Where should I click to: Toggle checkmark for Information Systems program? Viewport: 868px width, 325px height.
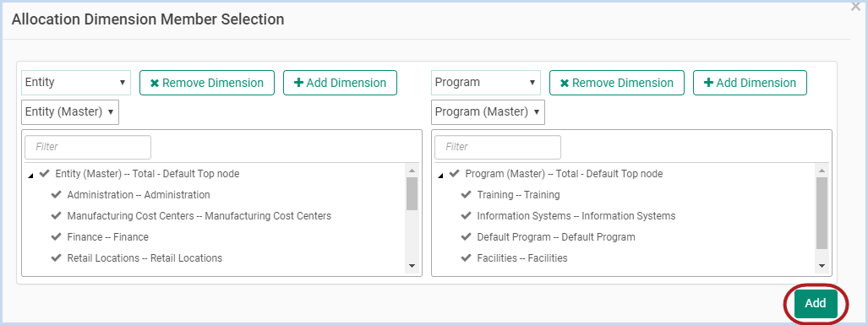[x=466, y=215]
